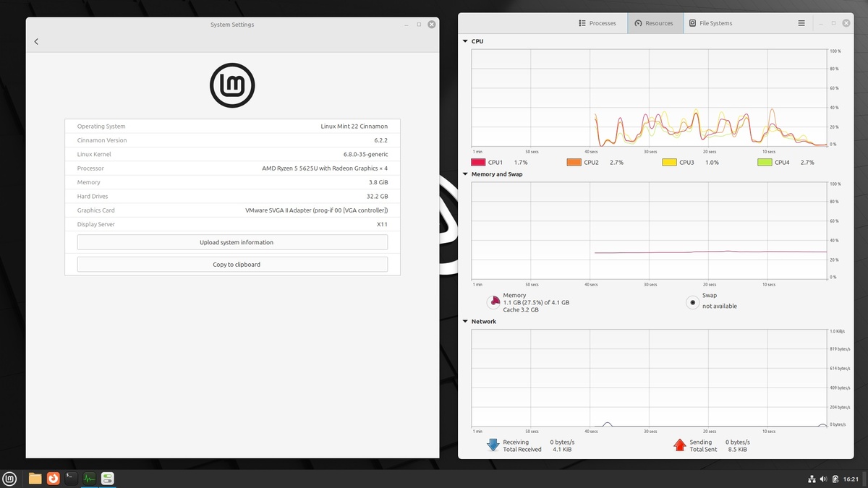Open the volume tray icon
Image resolution: width=868 pixels, height=488 pixels.
[824, 479]
